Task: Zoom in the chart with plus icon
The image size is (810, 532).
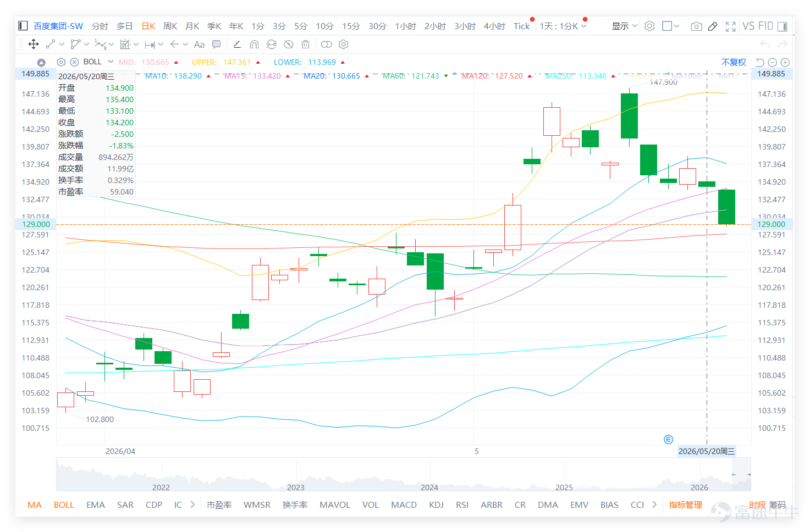Action: coord(785,62)
